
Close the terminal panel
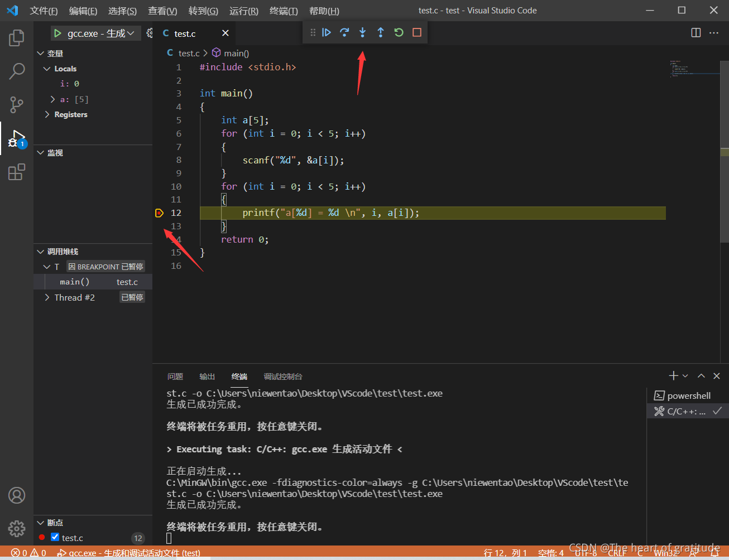(717, 376)
